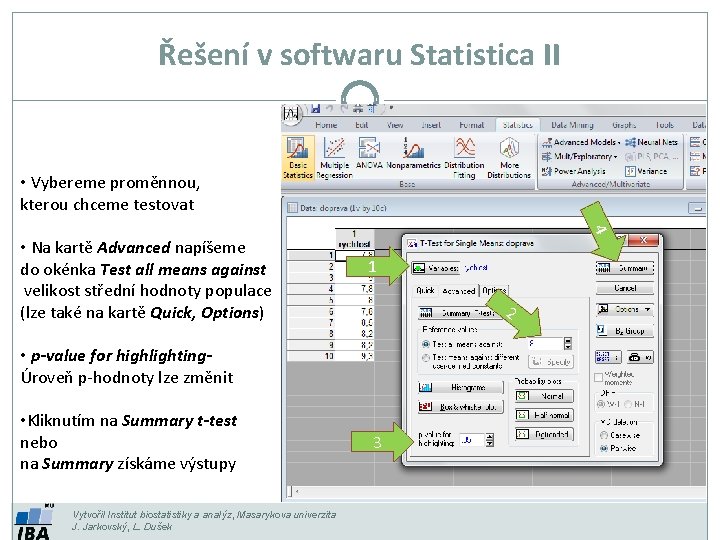Select Test means against different constants
This screenshot has width=720, height=540.
(426, 358)
